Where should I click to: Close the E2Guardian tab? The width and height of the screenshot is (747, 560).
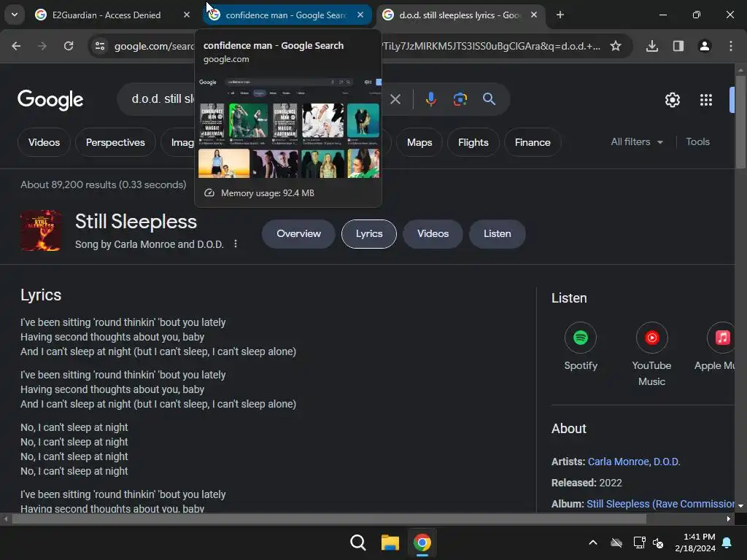pyautogui.click(x=187, y=15)
